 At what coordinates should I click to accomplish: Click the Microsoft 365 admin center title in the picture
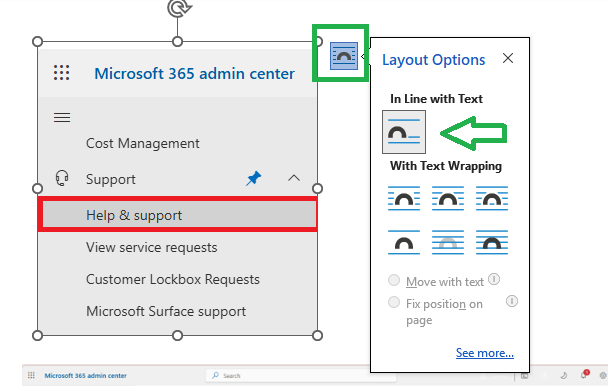pyautogui.click(x=195, y=74)
